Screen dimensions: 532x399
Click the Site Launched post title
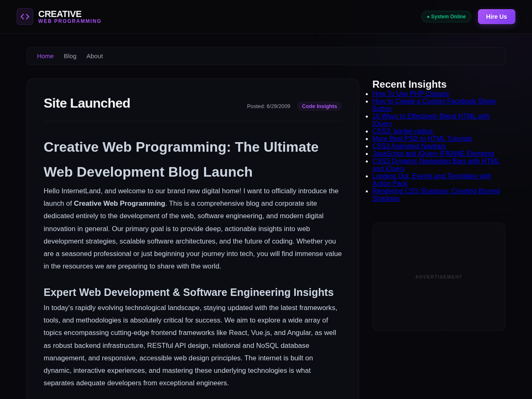[x=87, y=103]
